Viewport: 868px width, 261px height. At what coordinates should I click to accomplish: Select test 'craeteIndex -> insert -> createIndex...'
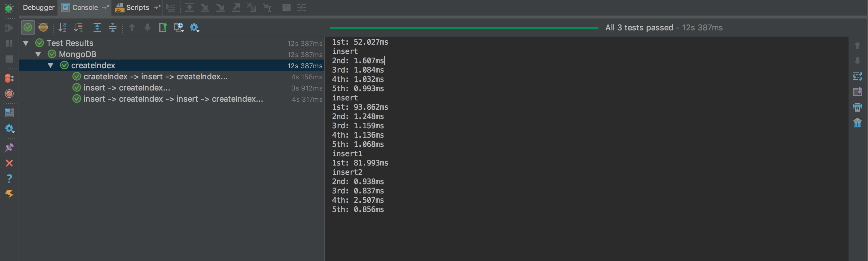point(172,77)
